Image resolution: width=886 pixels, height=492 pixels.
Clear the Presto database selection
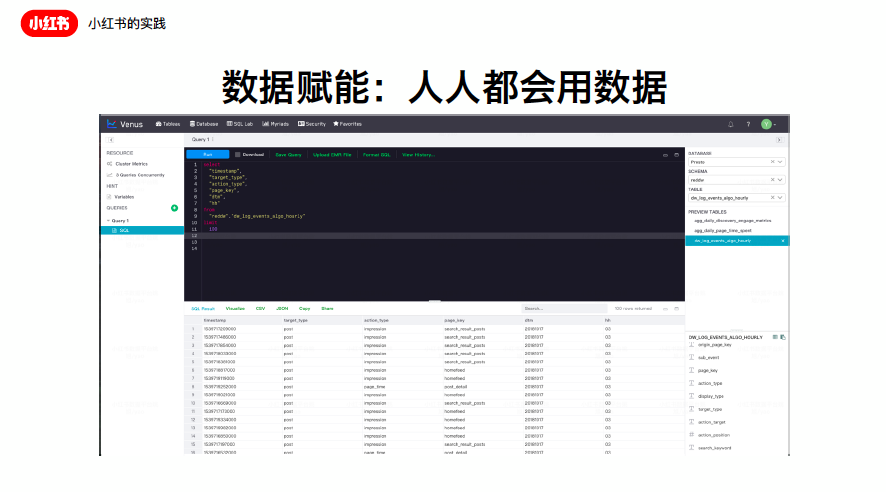772,162
